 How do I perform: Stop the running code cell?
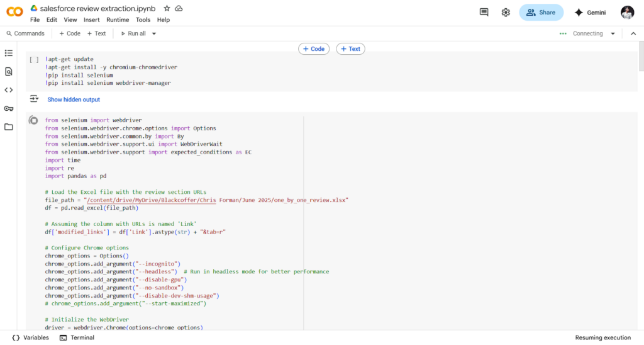tap(33, 120)
